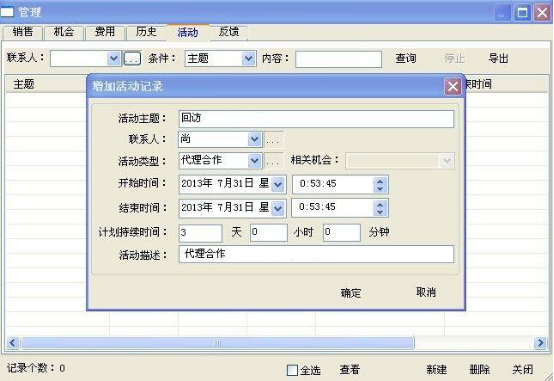
Task: Decrease 开始时间 time with down arrow
Action: (x=380, y=188)
